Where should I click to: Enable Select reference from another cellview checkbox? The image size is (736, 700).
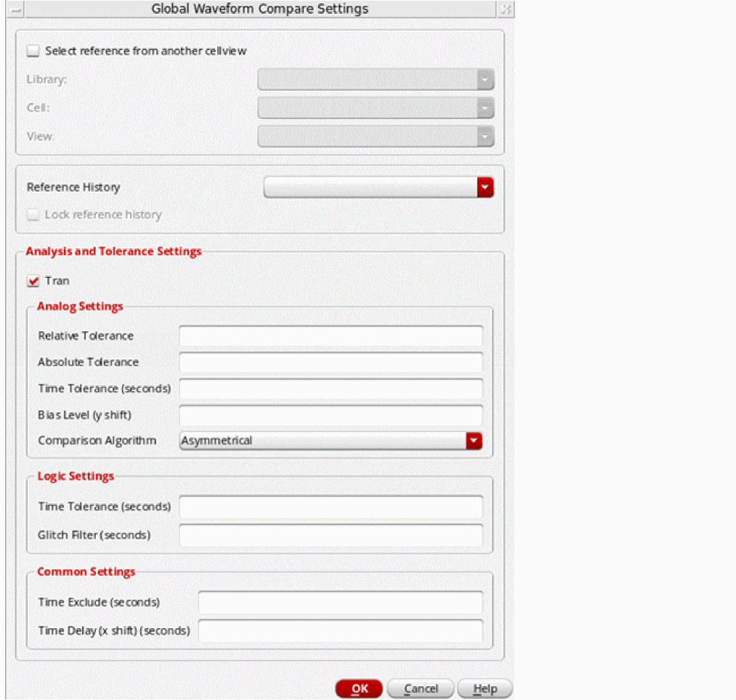point(33,51)
